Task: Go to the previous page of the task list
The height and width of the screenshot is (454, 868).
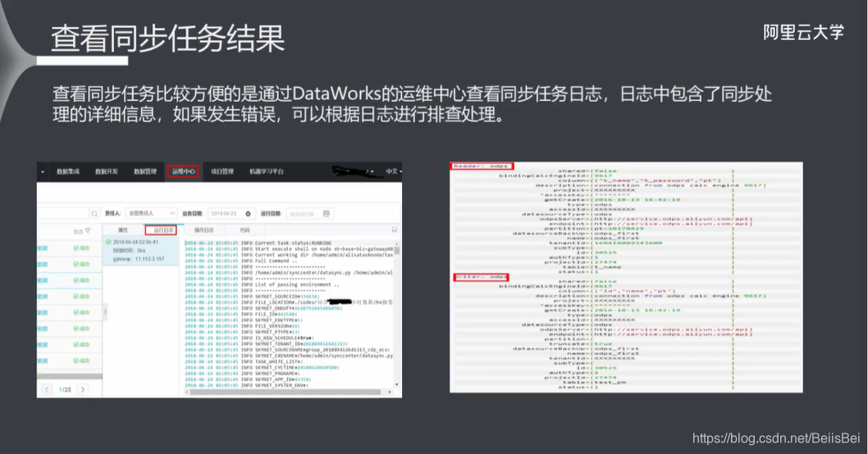Action: (x=47, y=390)
